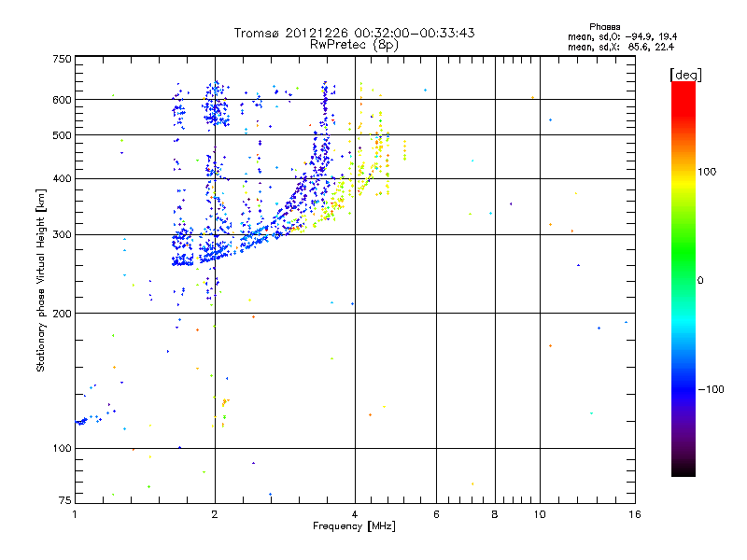Click the 'Stationary phase Virtual Height [km]' axis label

click(41, 280)
